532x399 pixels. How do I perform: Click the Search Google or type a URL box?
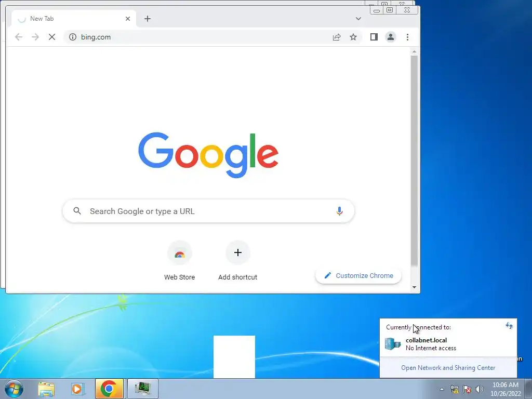(208, 211)
